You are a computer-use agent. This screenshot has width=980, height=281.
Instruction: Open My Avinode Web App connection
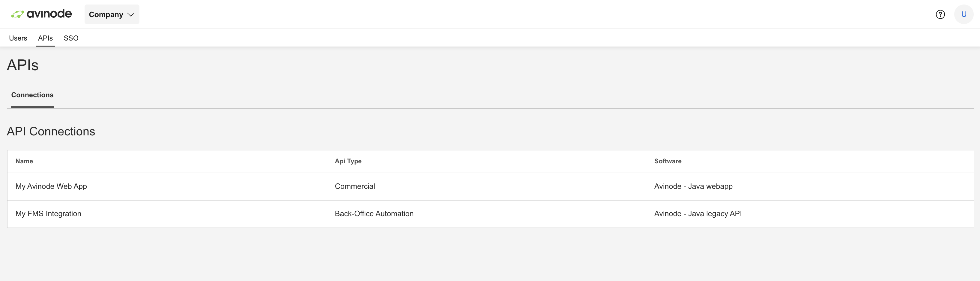pos(51,186)
